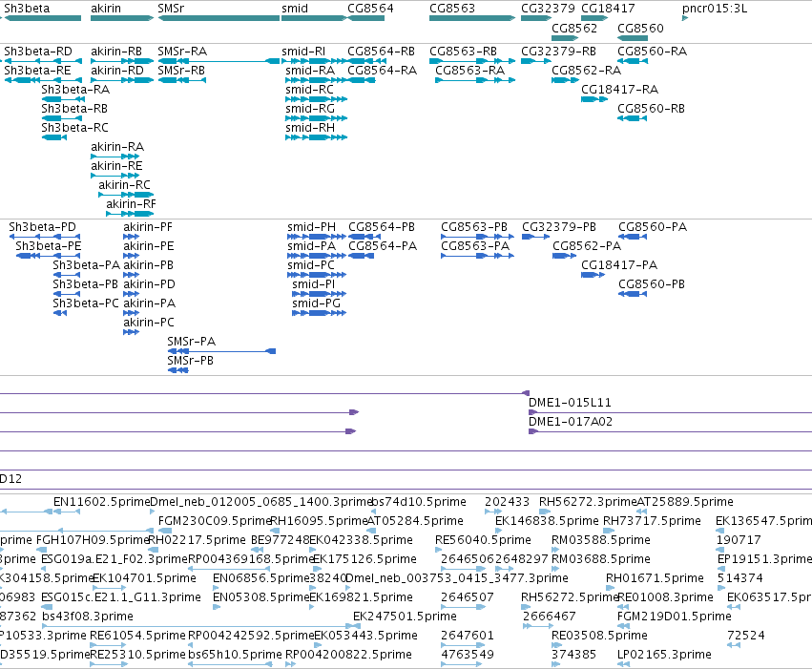The width and height of the screenshot is (812, 669).
Task: Open EST entry 72524
Action: pos(746,636)
